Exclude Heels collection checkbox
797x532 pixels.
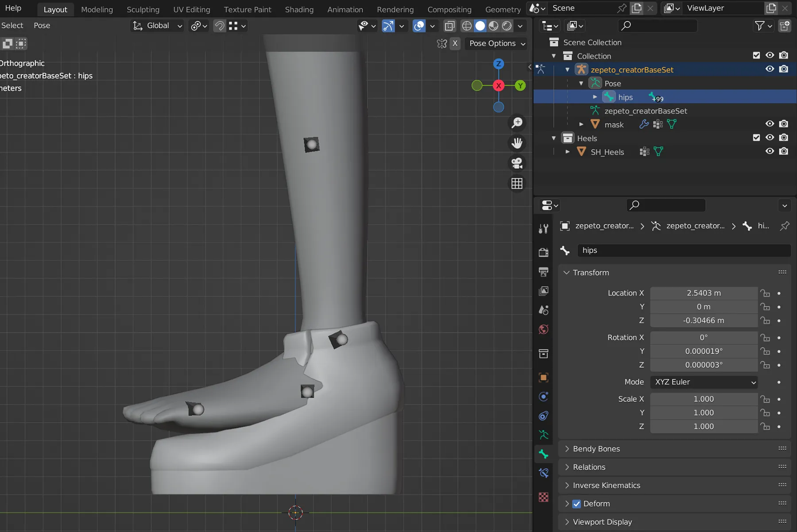(756, 138)
